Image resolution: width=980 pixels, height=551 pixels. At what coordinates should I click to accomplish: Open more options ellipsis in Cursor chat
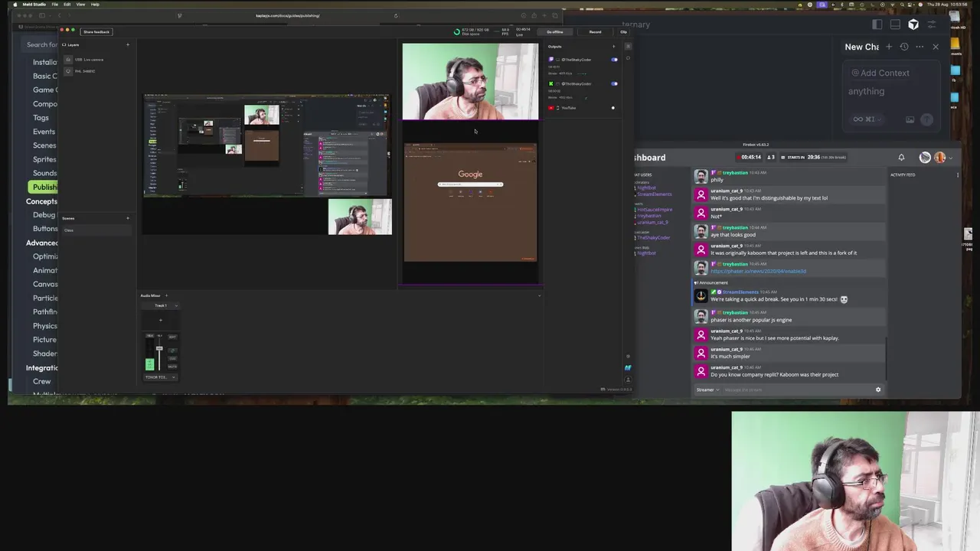click(920, 47)
